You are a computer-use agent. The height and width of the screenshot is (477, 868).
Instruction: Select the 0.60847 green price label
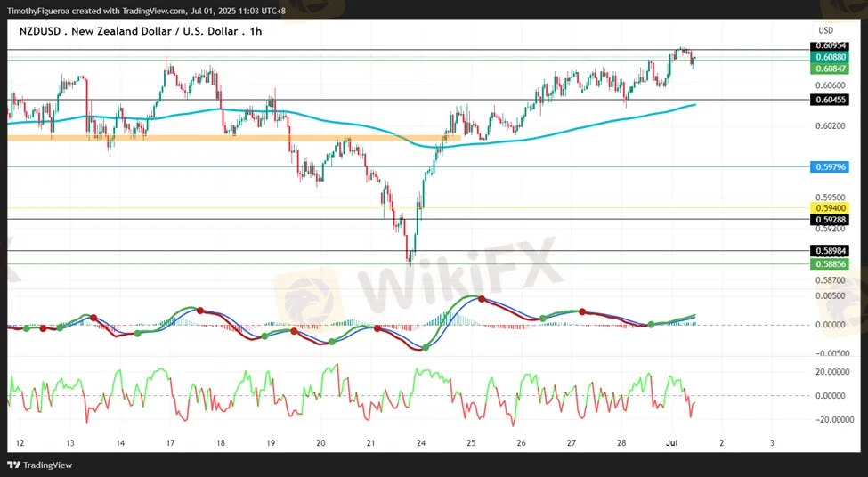829,69
